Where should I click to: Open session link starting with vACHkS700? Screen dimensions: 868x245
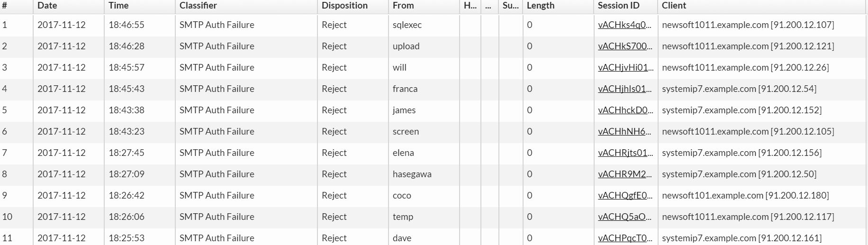(624, 46)
